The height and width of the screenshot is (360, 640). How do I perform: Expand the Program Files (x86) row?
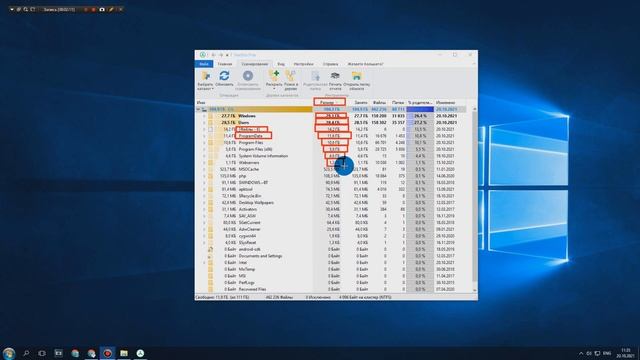click(x=204, y=149)
